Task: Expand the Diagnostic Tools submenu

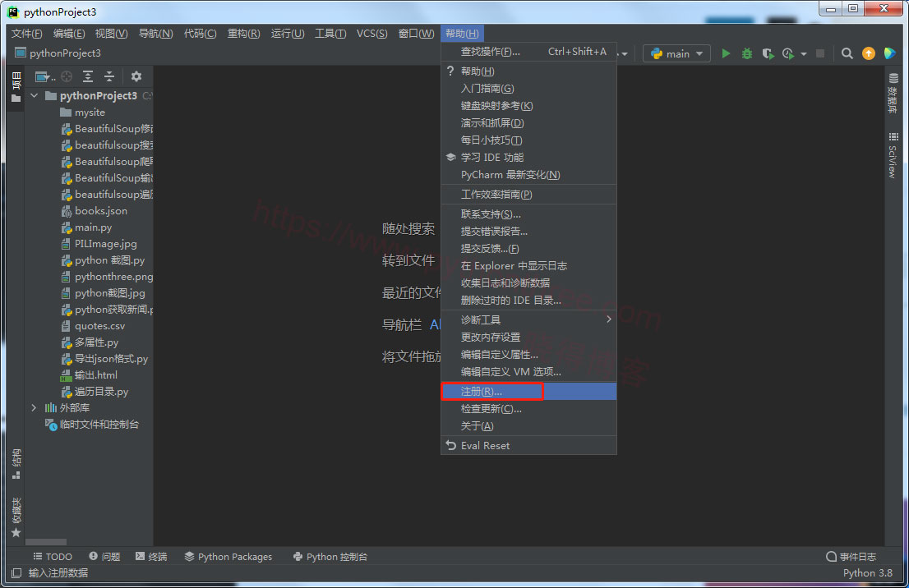Action: pos(528,319)
